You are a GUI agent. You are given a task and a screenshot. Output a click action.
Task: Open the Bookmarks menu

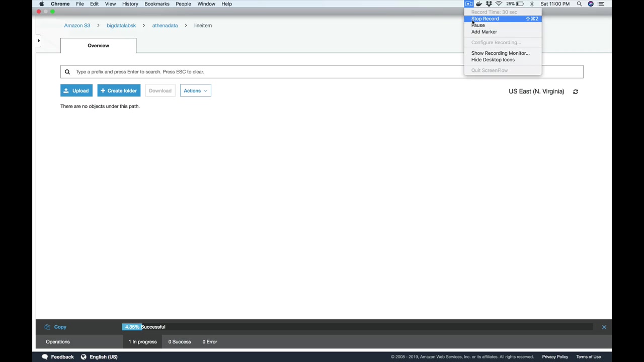[x=157, y=4]
